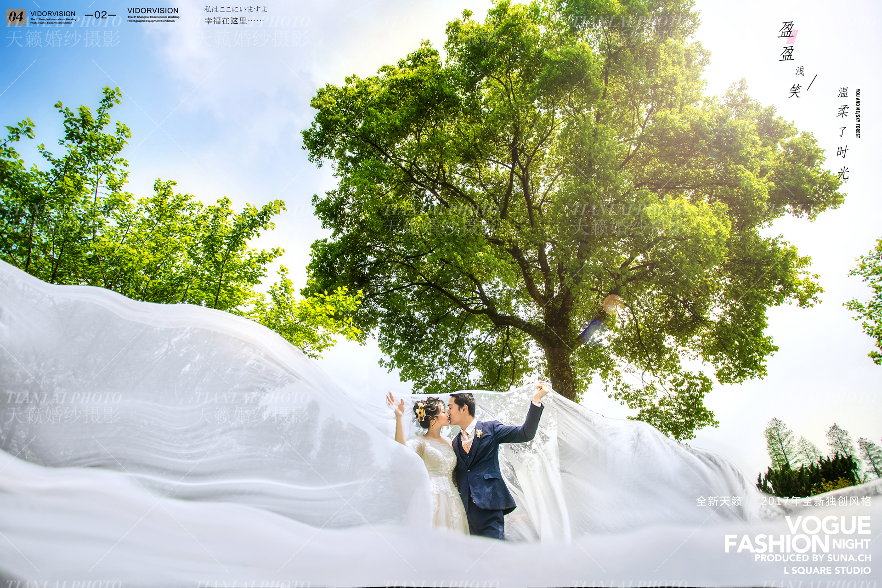The width and height of the screenshot is (882, 588).
Task: Click the 04 number badge
Action: point(16,17)
